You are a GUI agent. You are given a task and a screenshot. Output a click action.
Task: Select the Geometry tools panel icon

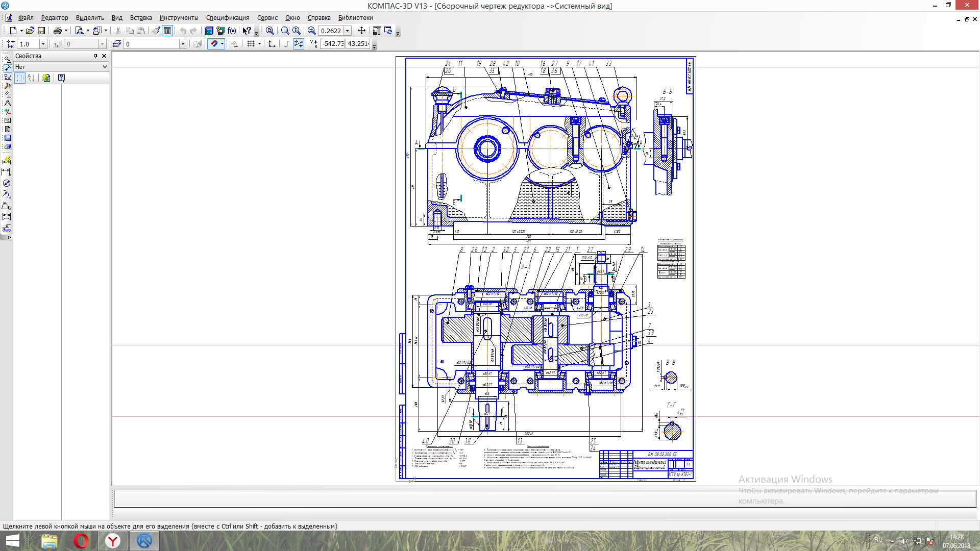(7, 59)
